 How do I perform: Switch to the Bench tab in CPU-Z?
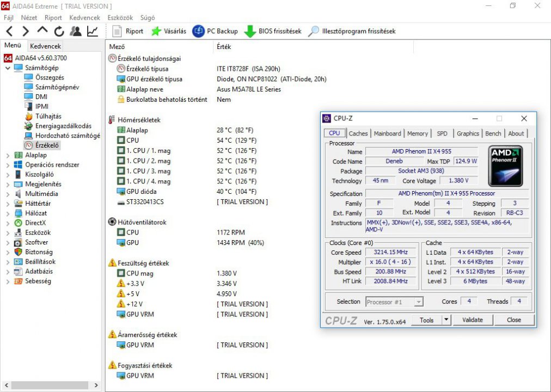tap(493, 133)
